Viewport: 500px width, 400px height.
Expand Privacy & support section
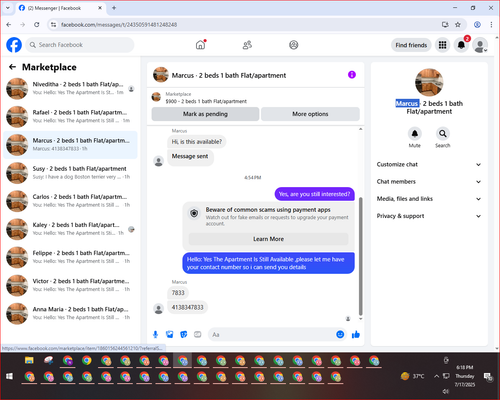429,216
